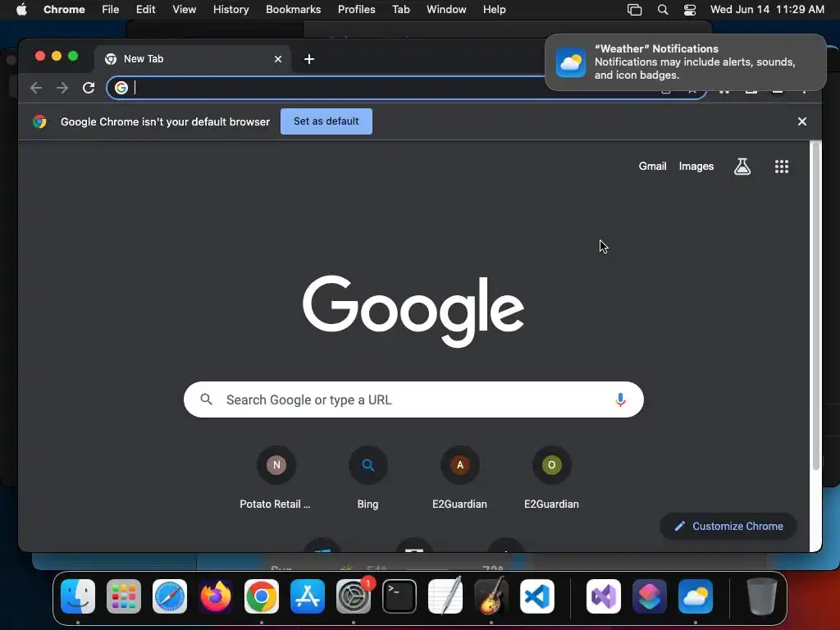Launch GarageBand from the Dock

click(x=491, y=596)
